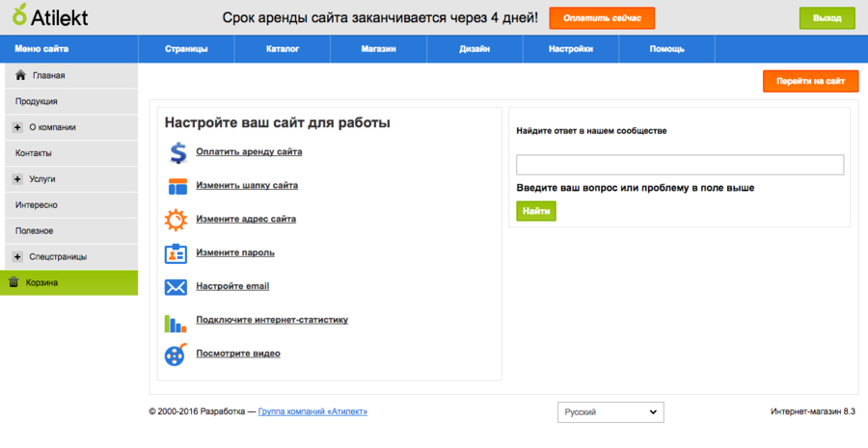Click the ID card icon for password change
Image resolution: width=868 pixels, height=448 pixels.
(x=176, y=253)
